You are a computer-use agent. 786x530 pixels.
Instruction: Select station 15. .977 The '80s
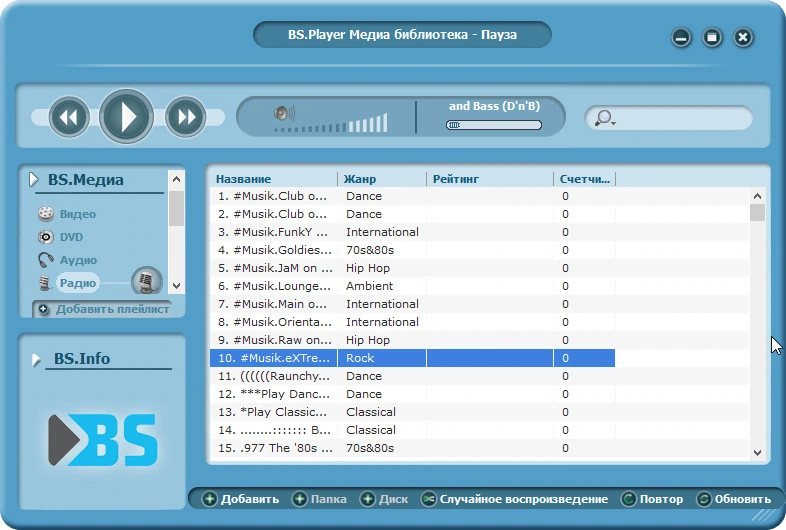(412, 448)
